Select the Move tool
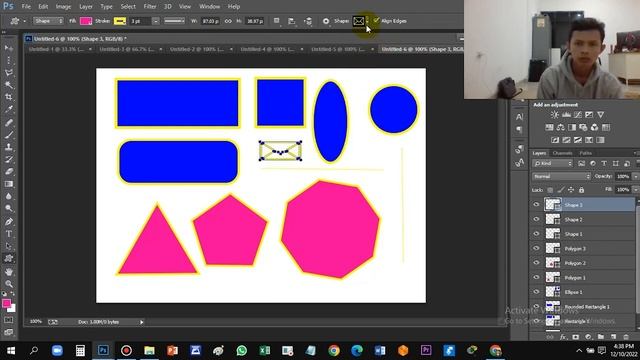 click(9, 48)
